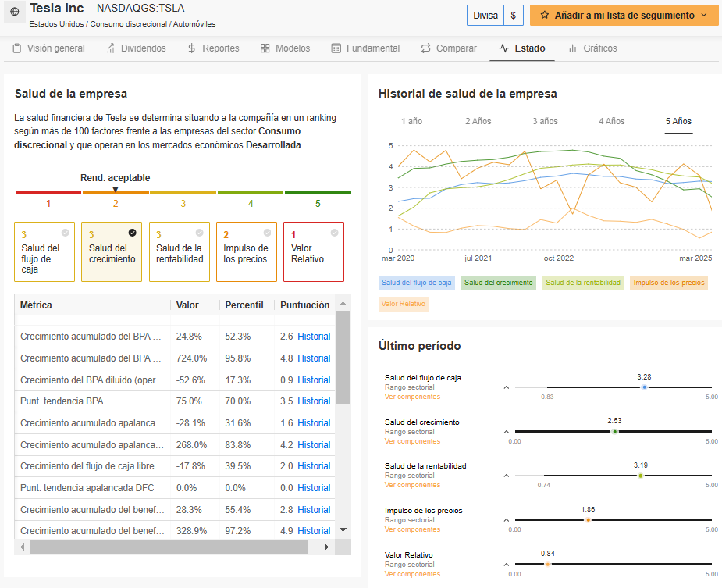This screenshot has width=722, height=588.
Task: Collapse the Salud de la rentabilidad period row
Action: pos(507,476)
